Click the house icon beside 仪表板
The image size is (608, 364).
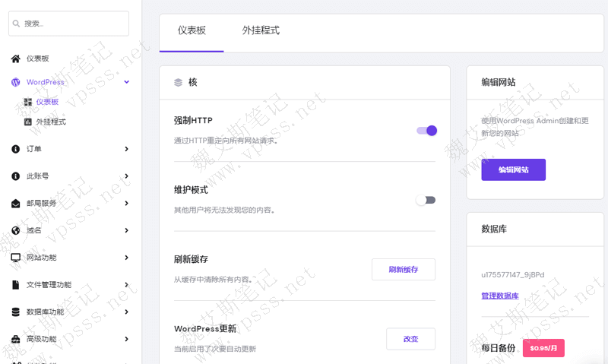click(x=15, y=59)
